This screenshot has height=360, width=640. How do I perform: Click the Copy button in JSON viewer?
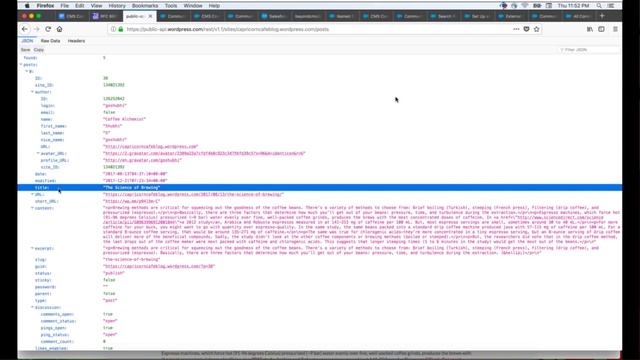39,50
